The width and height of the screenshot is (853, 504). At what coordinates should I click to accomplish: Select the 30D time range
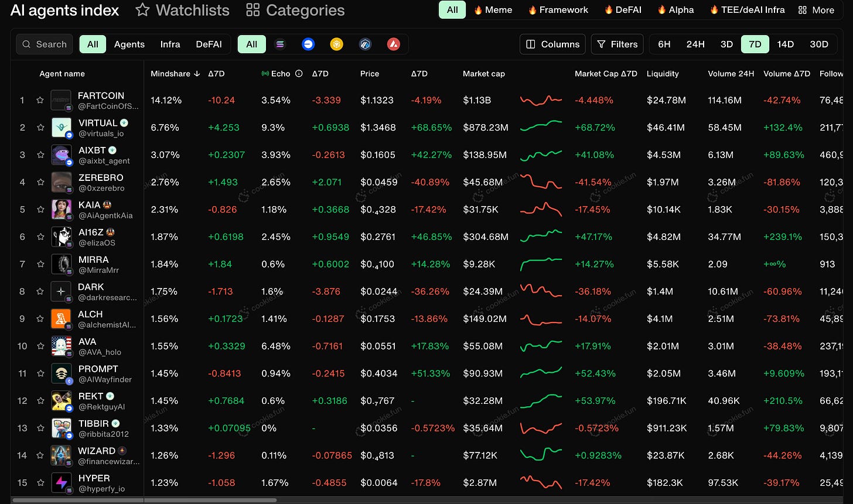(x=818, y=44)
